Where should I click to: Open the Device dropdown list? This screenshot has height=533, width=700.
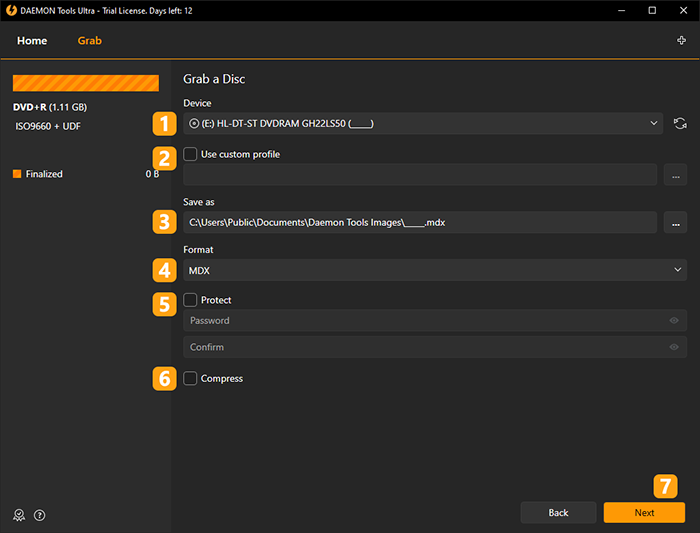coord(423,124)
